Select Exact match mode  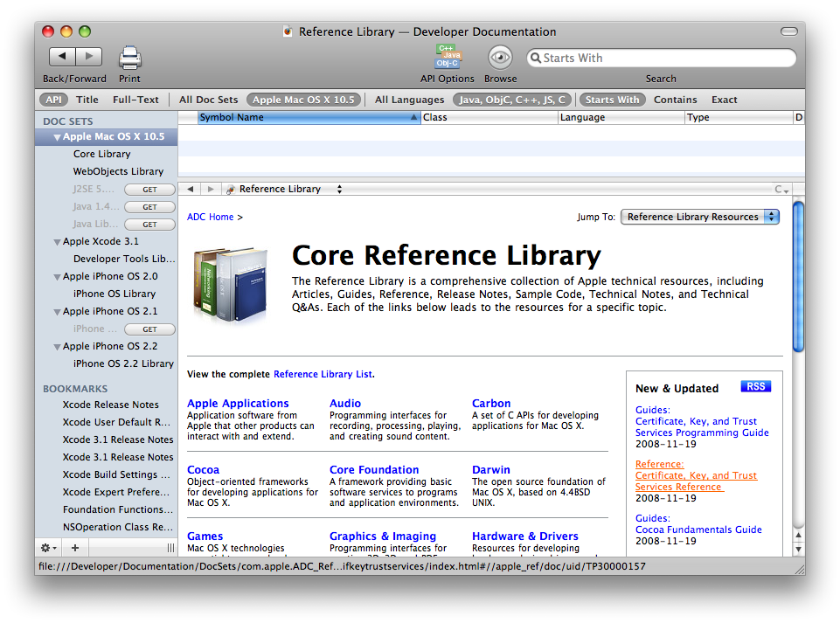point(724,100)
